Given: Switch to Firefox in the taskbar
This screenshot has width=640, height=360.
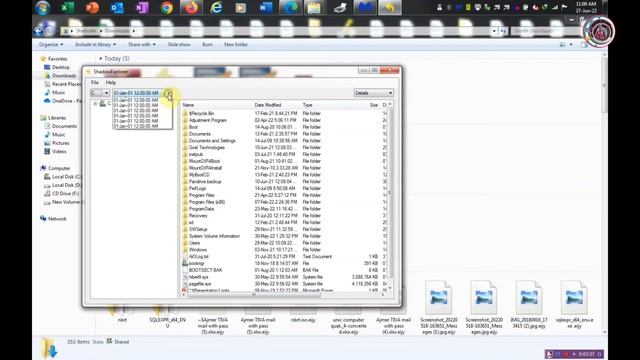Looking at the screenshot, I should [191, 7].
